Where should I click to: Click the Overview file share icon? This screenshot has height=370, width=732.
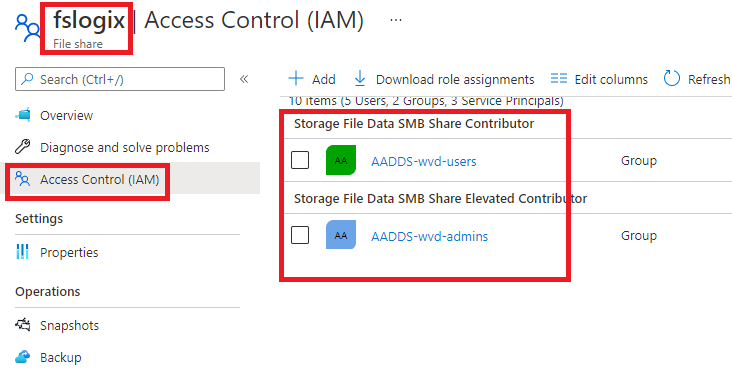pos(23,115)
